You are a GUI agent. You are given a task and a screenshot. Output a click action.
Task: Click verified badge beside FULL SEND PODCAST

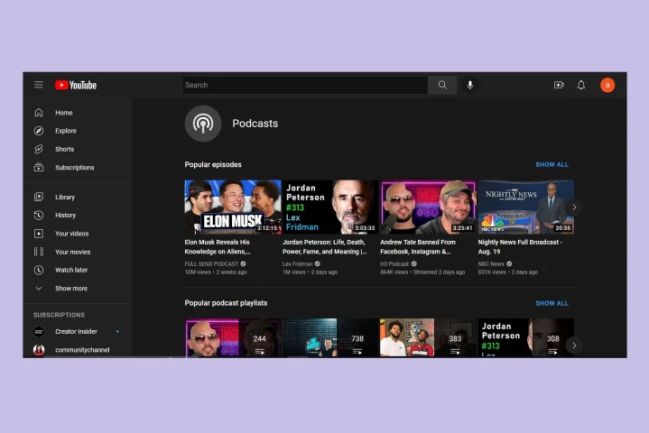coord(243,264)
